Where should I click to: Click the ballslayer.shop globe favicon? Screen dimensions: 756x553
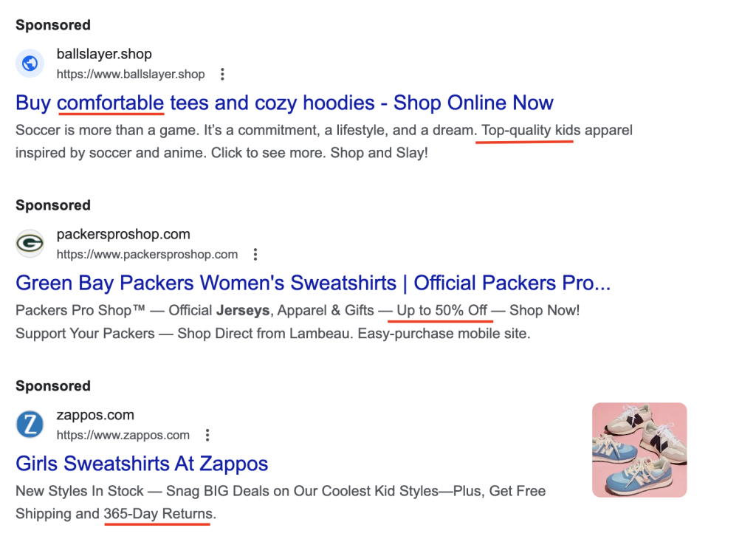click(x=30, y=63)
